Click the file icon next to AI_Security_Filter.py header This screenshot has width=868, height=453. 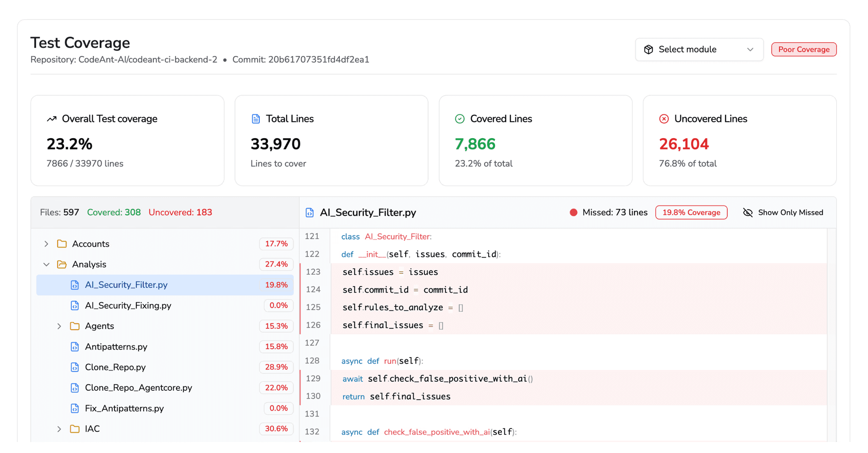310,213
